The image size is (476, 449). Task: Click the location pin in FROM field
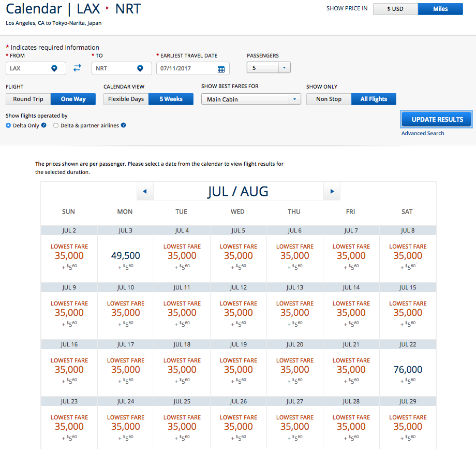(x=54, y=68)
